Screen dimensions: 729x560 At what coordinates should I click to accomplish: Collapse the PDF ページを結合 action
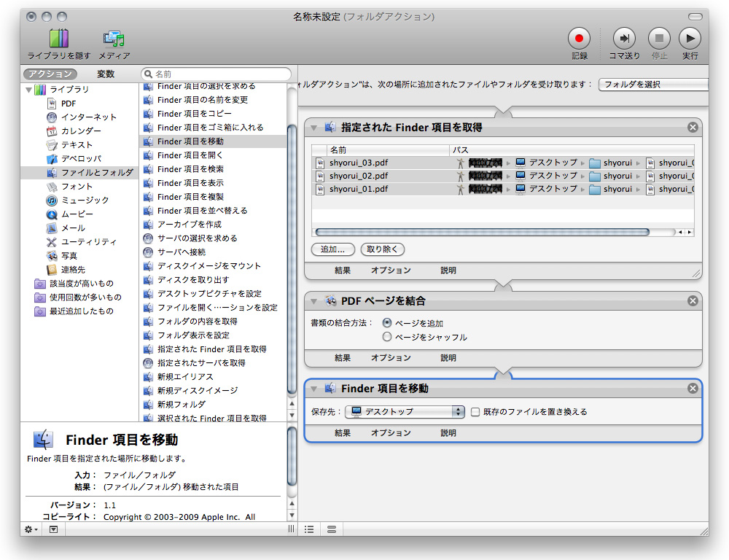(313, 301)
